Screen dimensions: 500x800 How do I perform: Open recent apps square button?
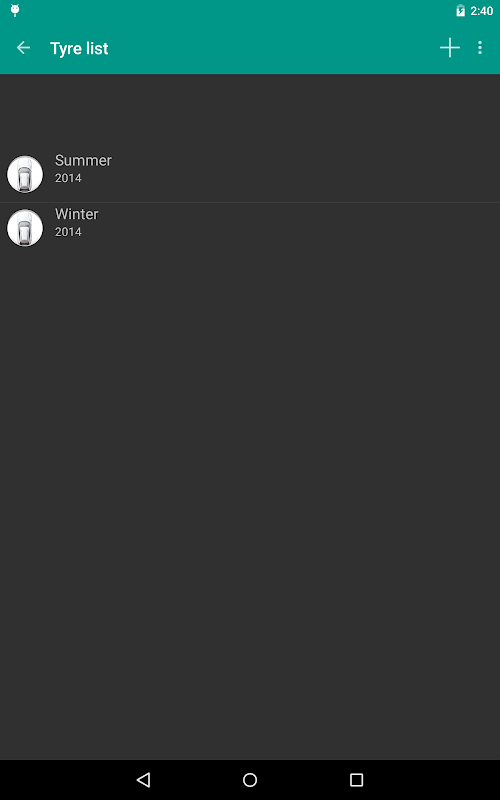coord(356,780)
